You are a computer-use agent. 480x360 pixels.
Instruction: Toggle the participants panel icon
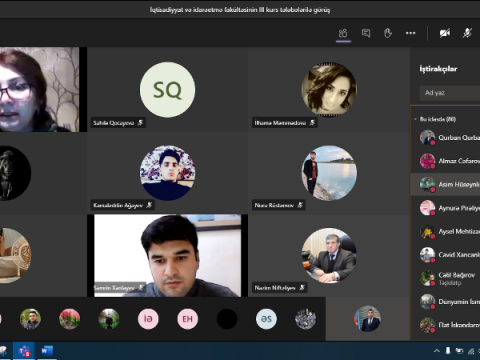pos(343,33)
